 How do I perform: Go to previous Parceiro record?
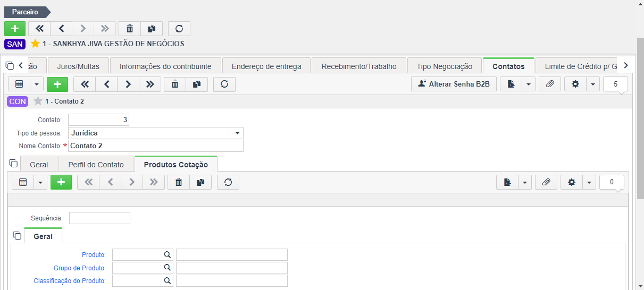click(61, 28)
